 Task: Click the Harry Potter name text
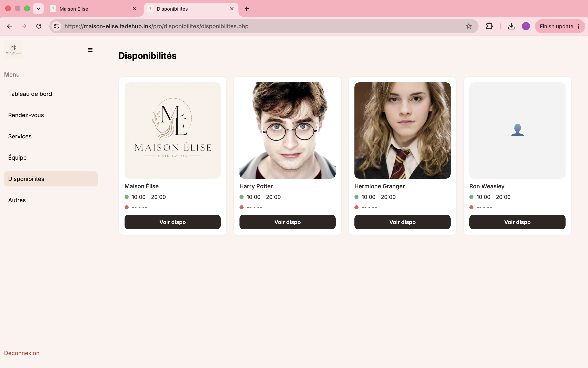[256, 186]
